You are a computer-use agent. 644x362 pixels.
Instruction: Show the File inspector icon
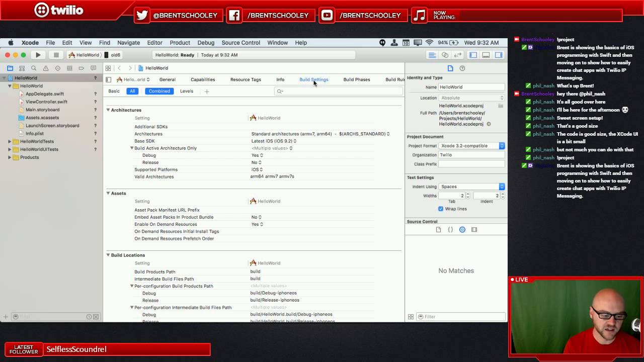pyautogui.click(x=450, y=68)
